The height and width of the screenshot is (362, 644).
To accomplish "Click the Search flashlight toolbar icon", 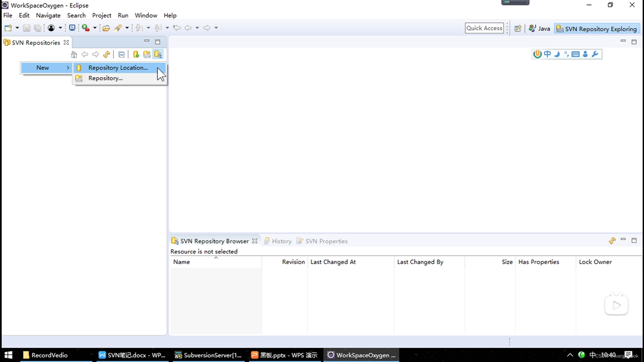I will pyautogui.click(x=118, y=28).
